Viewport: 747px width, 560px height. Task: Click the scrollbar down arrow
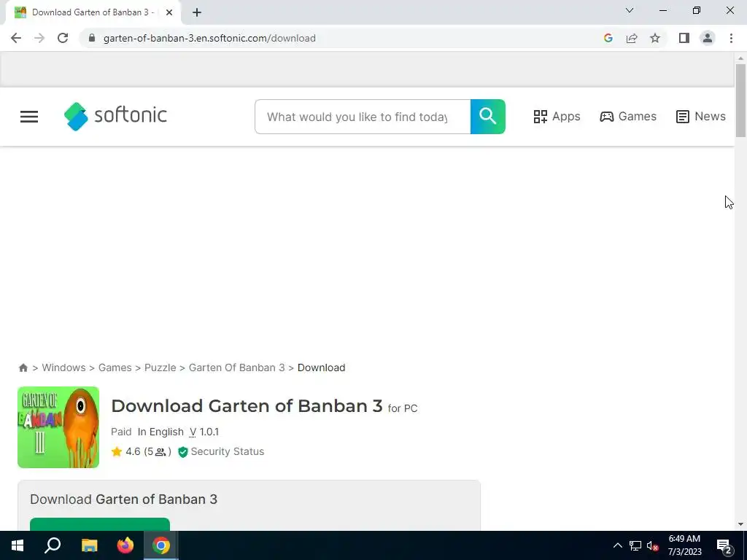[x=740, y=524]
